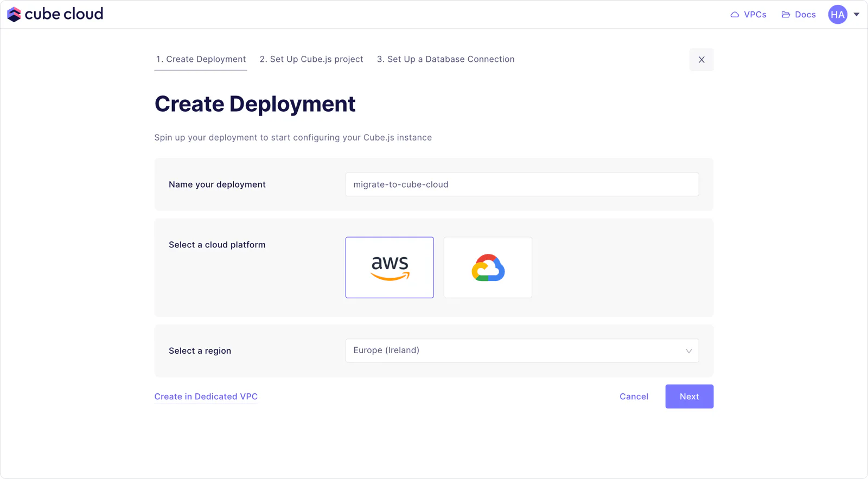This screenshot has width=868, height=479.
Task: Open the region dropdown showing Europe (Ireland)
Action: tap(522, 350)
